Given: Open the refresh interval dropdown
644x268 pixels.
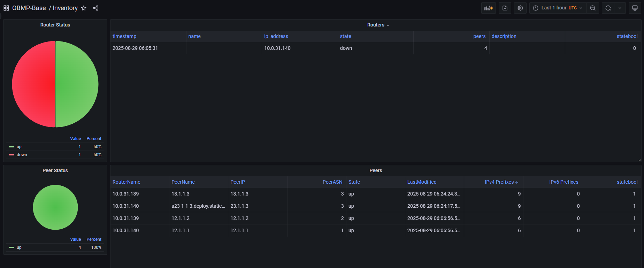Looking at the screenshot, I should pos(620,8).
